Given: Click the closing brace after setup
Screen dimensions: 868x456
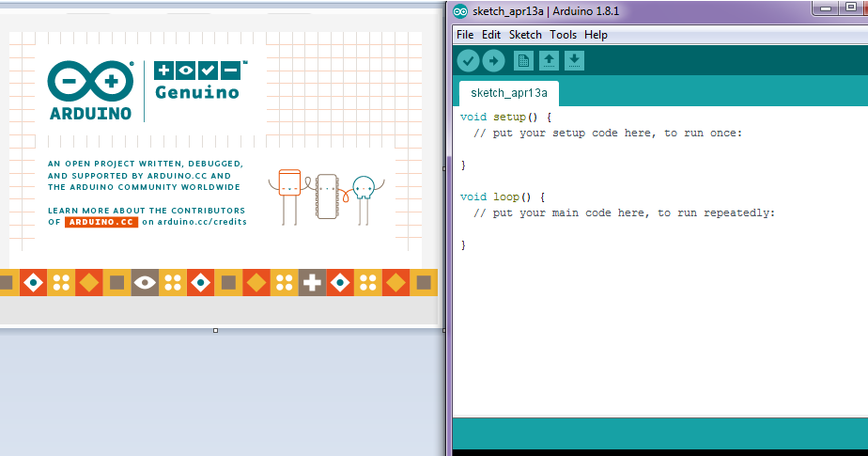Looking at the screenshot, I should coord(463,165).
